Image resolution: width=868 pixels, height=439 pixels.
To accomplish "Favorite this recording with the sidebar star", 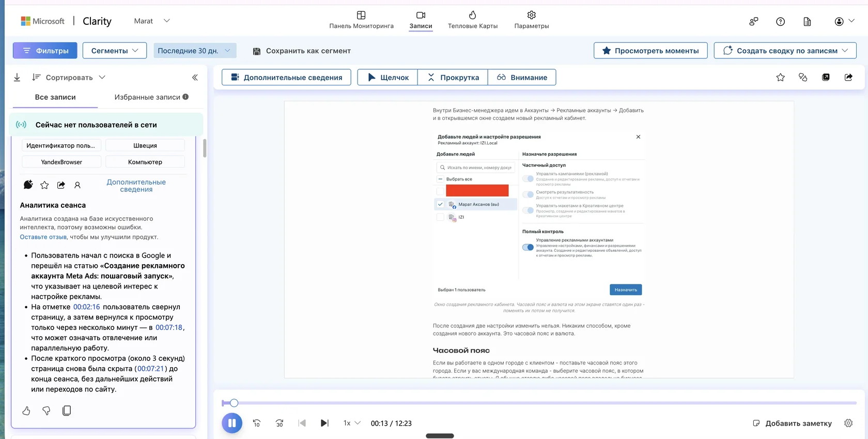I will [44, 185].
